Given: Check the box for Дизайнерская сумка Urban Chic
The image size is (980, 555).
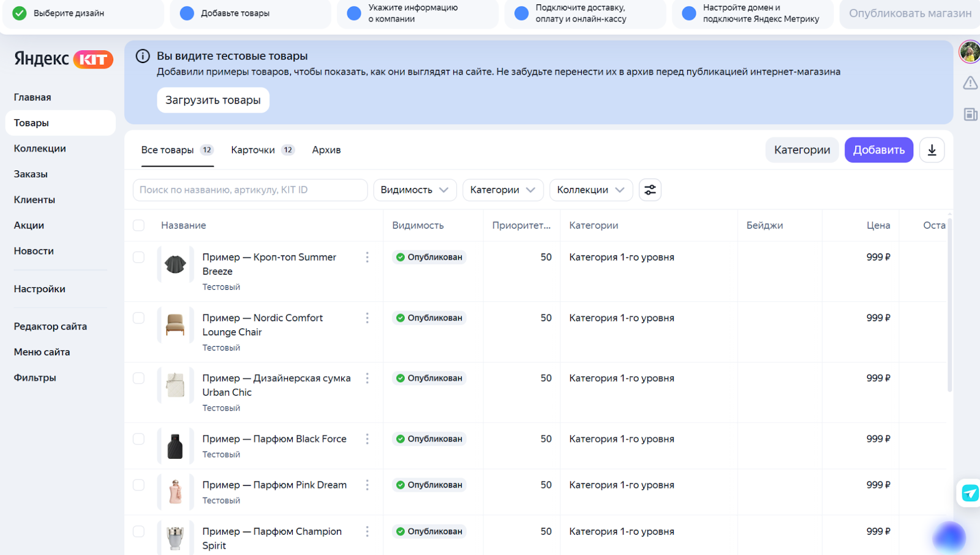Looking at the screenshot, I should [x=139, y=379].
